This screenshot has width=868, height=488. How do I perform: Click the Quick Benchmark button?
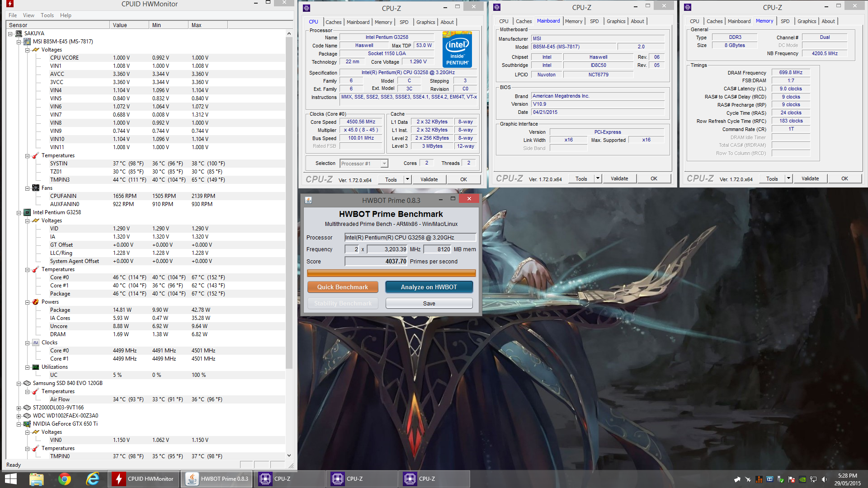pyautogui.click(x=342, y=287)
